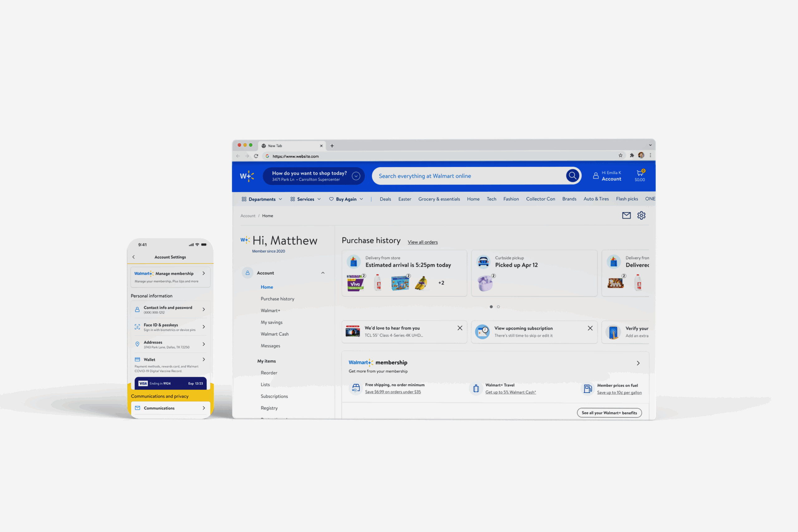Screen dimensions: 798x532
Task: Click the Walmart+ logo in header
Action: click(x=247, y=176)
